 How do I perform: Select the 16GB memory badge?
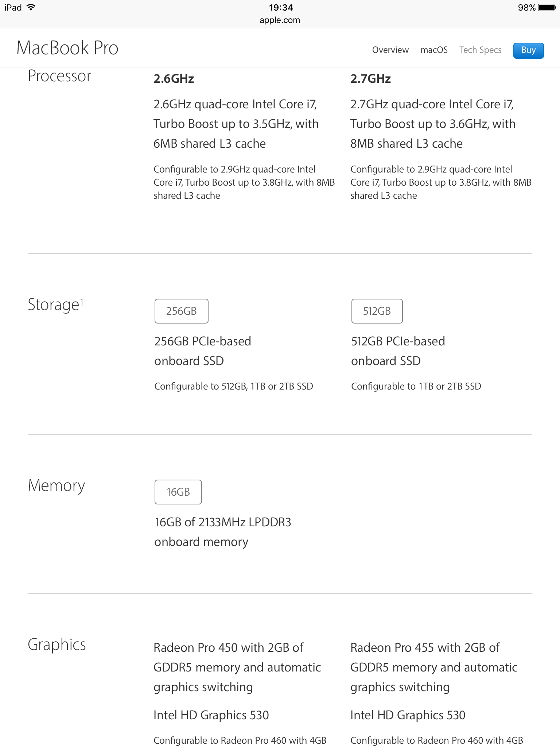click(178, 492)
